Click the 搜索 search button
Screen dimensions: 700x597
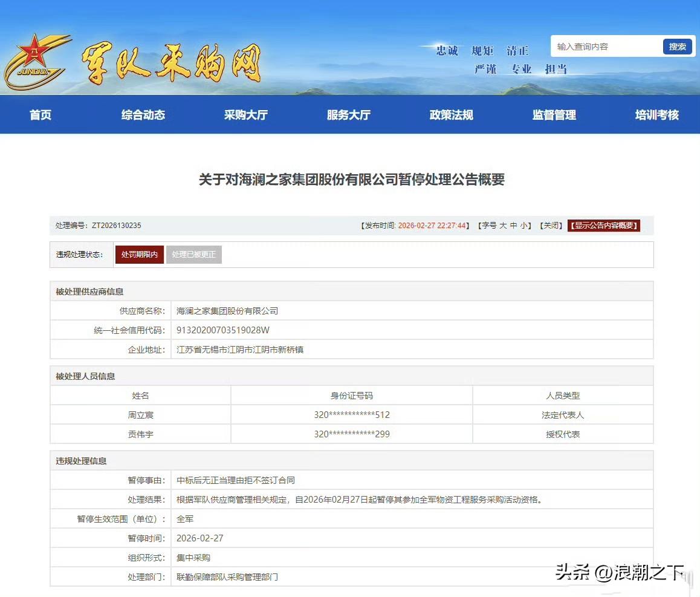[x=677, y=47]
